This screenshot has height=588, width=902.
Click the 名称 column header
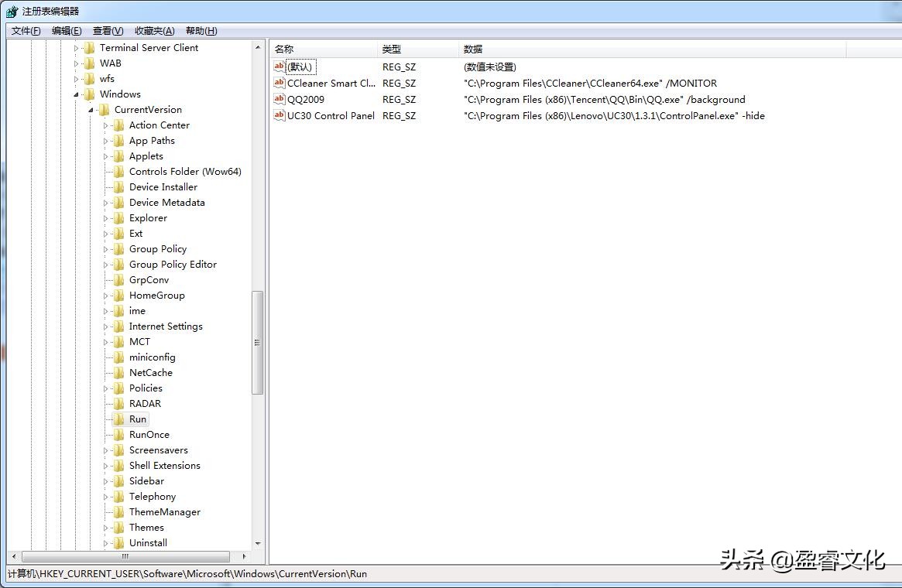pyautogui.click(x=283, y=48)
